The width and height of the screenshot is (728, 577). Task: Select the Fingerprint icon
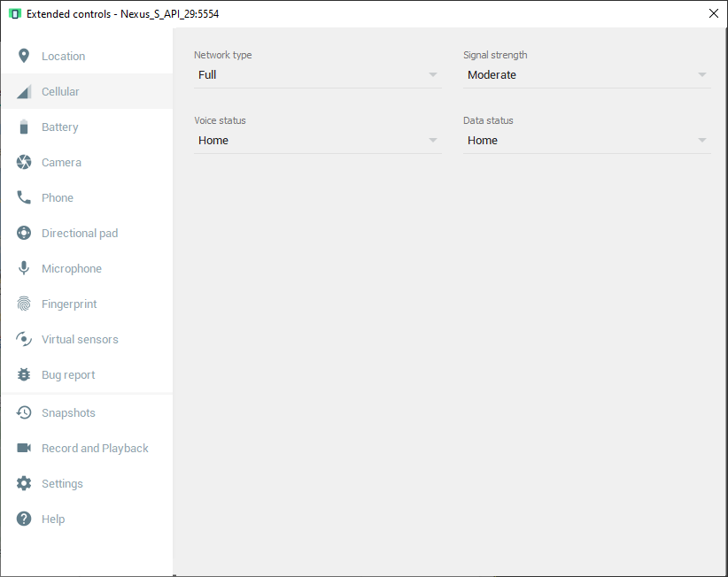coord(24,304)
